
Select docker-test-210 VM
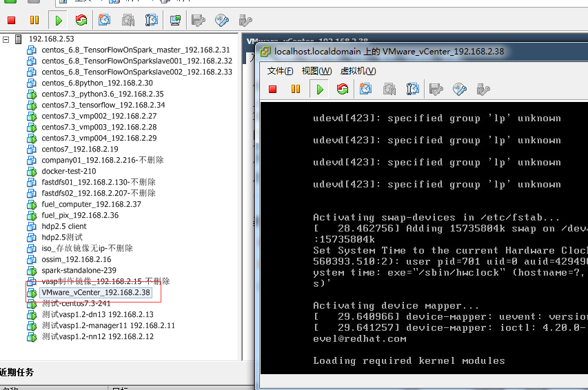69,172
